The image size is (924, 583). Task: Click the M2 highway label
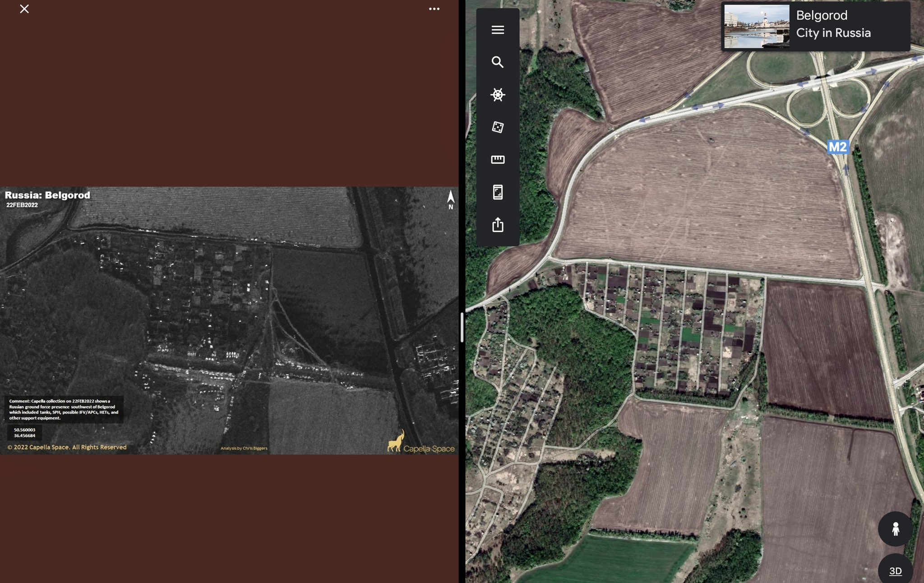pos(837,147)
